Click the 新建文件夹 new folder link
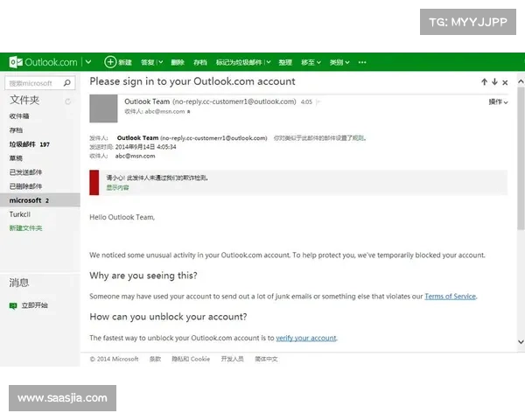Image resolution: width=525 pixels, height=420 pixels. click(x=25, y=228)
